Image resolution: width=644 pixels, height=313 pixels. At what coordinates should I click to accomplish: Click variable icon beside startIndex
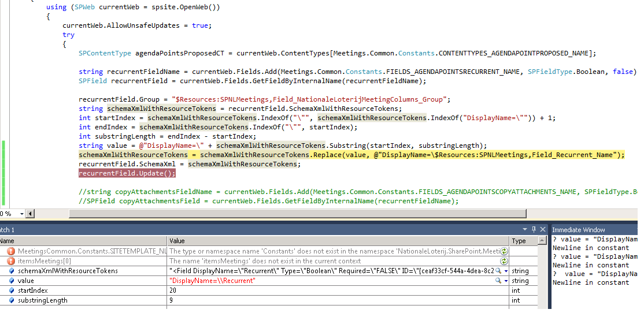[12, 290]
